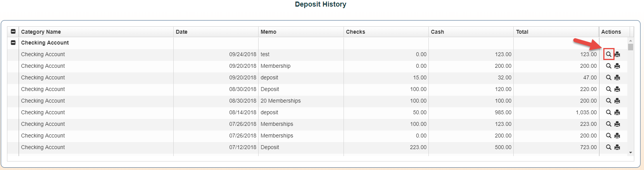Collapse the Checking Account group
Screen dimensions: 644x170
(13, 43)
